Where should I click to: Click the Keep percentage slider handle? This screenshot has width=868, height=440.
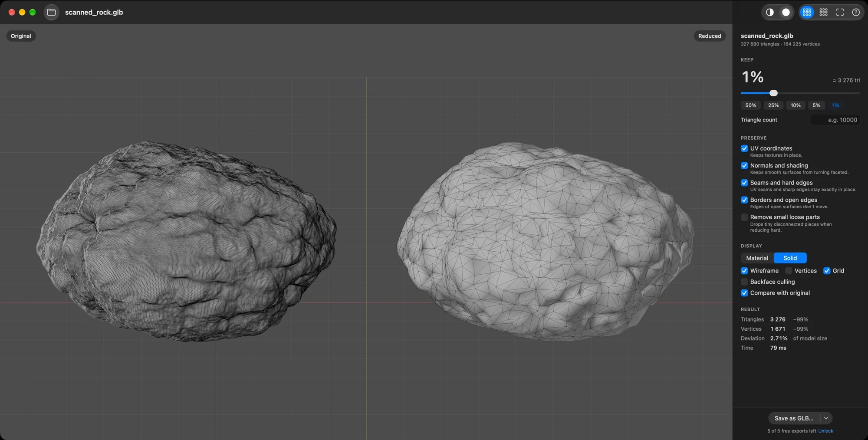point(773,93)
